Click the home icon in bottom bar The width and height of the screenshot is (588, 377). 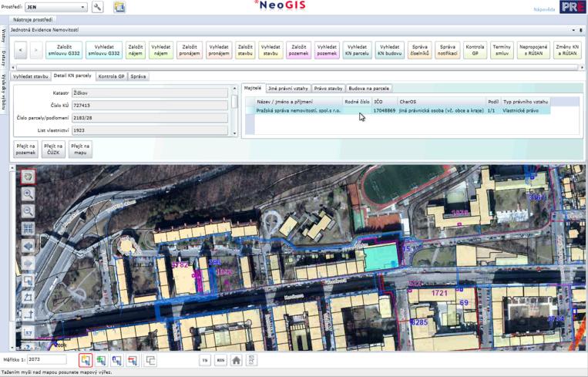237,361
